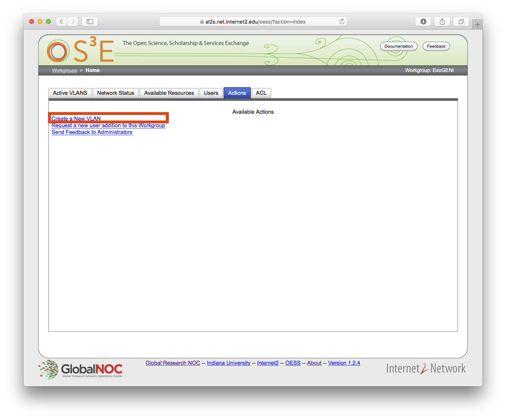The height and width of the screenshot is (420, 506).
Task: Open the Indiana University footer link
Action: (229, 363)
